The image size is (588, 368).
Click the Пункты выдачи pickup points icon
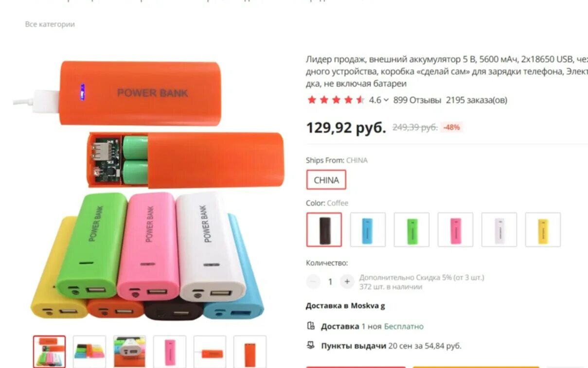[311, 346]
